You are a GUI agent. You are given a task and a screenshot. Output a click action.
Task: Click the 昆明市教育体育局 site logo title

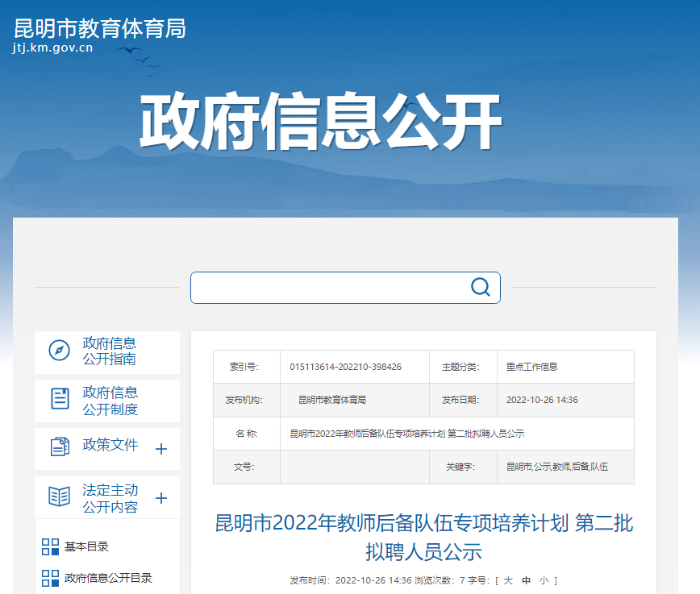coord(100,29)
